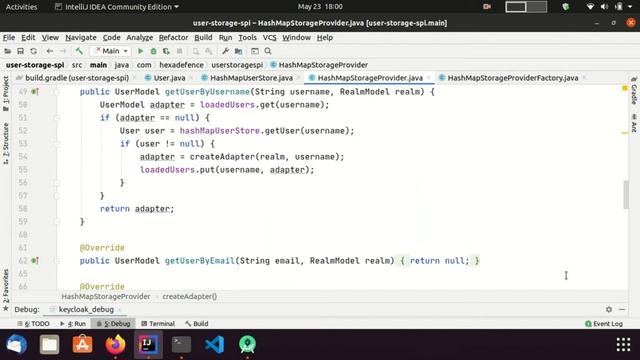
Task: Expand folded getUserByEmail method
Action: [x=57, y=260]
